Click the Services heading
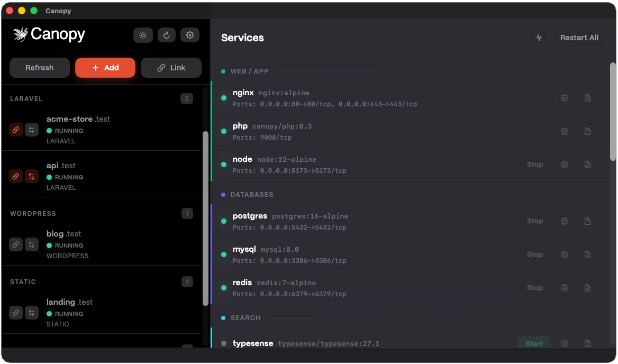Viewport: 618px width, 364px height. pos(242,38)
